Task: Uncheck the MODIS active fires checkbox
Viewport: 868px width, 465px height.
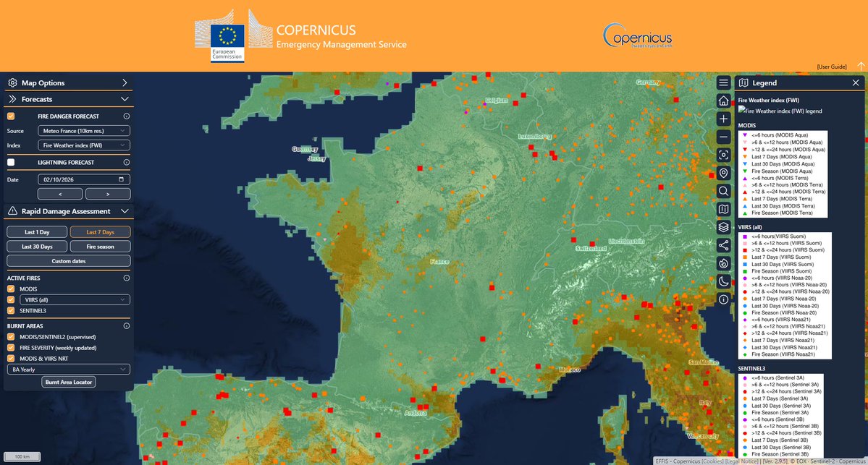Action: point(11,289)
